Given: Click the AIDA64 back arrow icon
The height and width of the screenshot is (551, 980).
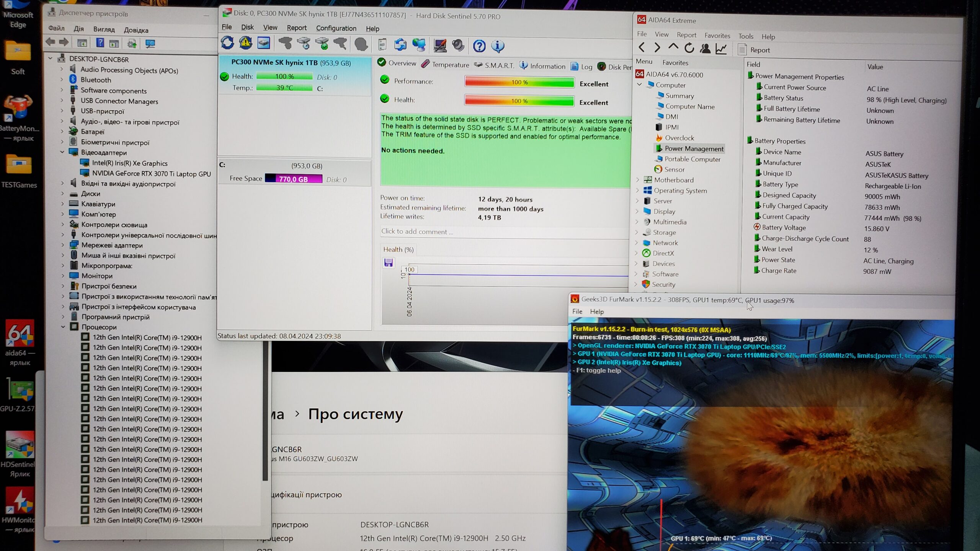Looking at the screenshot, I should pos(642,48).
